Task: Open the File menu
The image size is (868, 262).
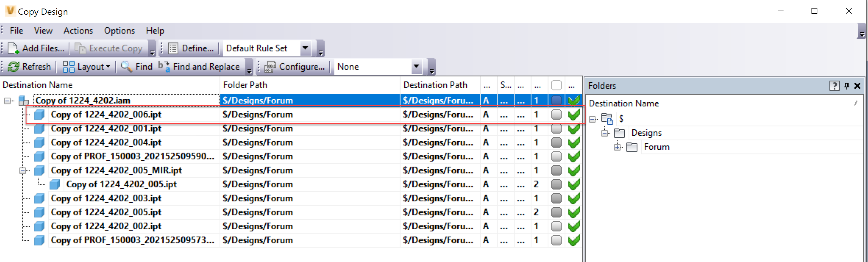Action: pyautogui.click(x=16, y=31)
